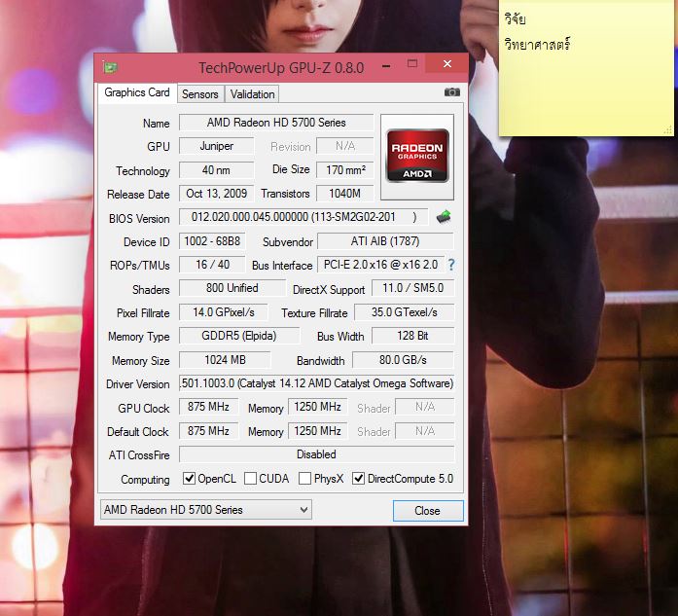Switch to the Sensors tab
Viewport: 678px width, 616px height.
tap(200, 93)
